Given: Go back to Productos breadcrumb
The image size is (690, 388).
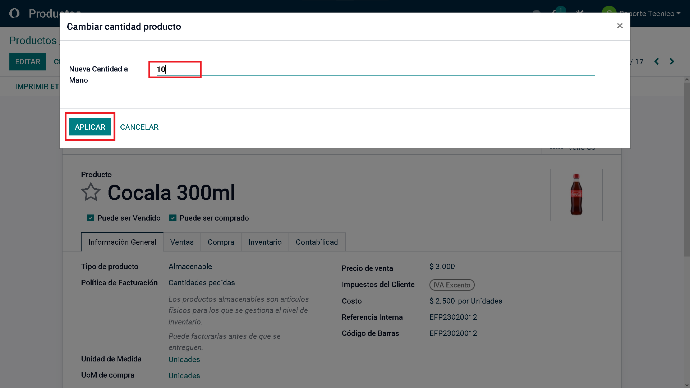Looking at the screenshot, I should coord(33,40).
